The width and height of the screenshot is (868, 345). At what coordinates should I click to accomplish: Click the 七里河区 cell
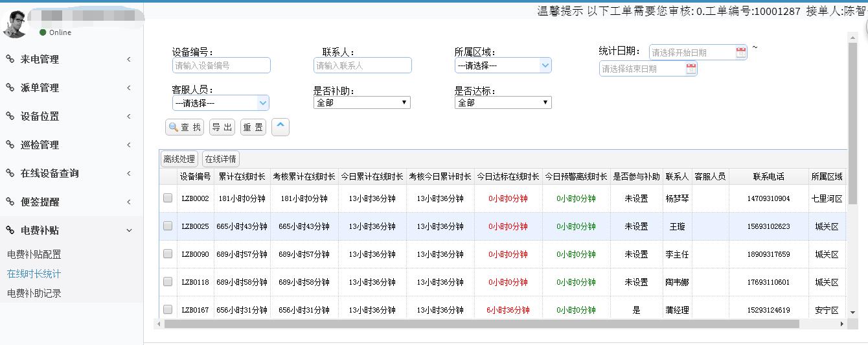tap(827, 198)
